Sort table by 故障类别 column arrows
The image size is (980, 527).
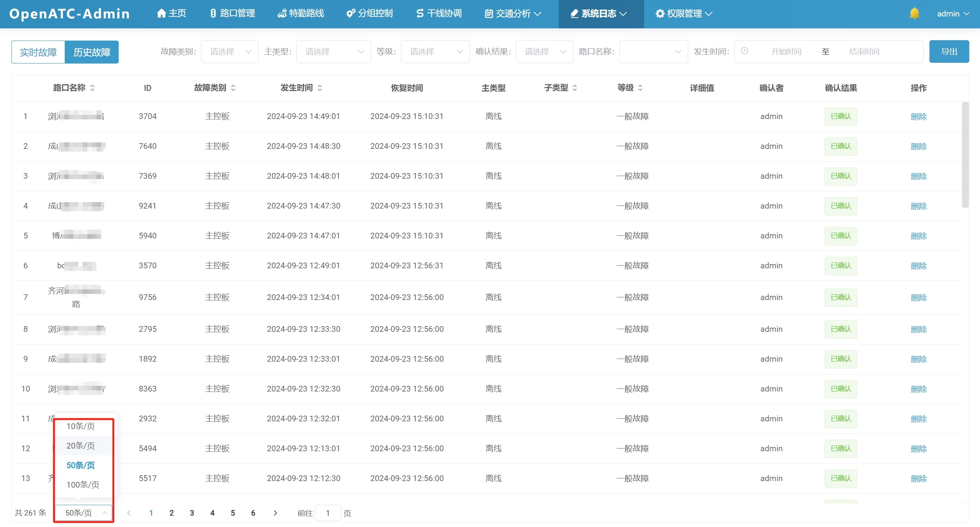click(x=233, y=88)
